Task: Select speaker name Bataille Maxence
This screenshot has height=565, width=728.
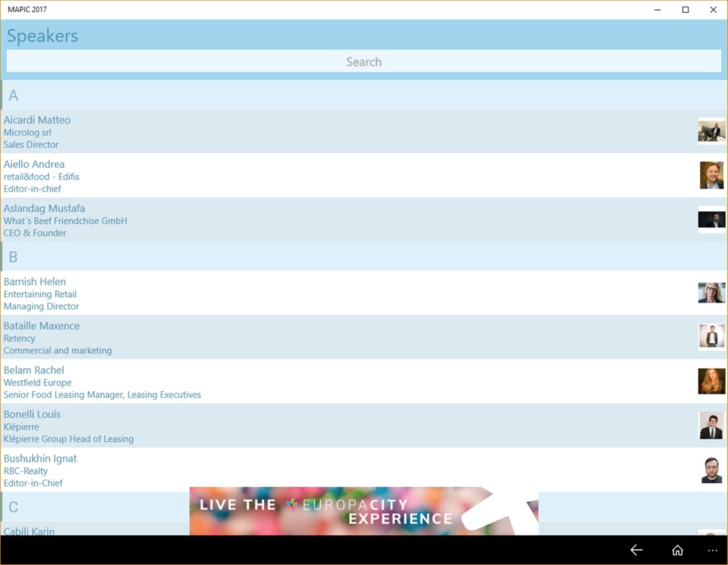Action: pyautogui.click(x=42, y=326)
